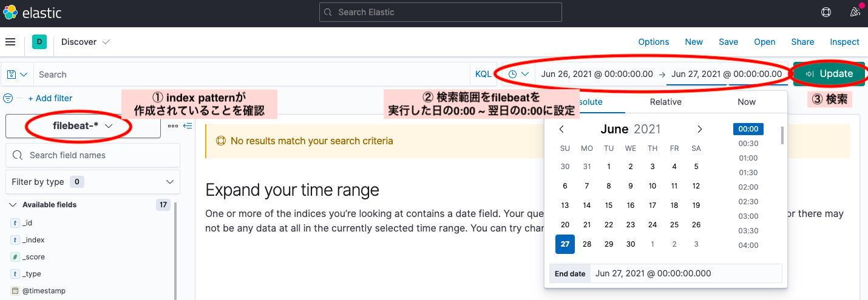
Task: Select June 15 in the calendar
Action: tap(609, 205)
